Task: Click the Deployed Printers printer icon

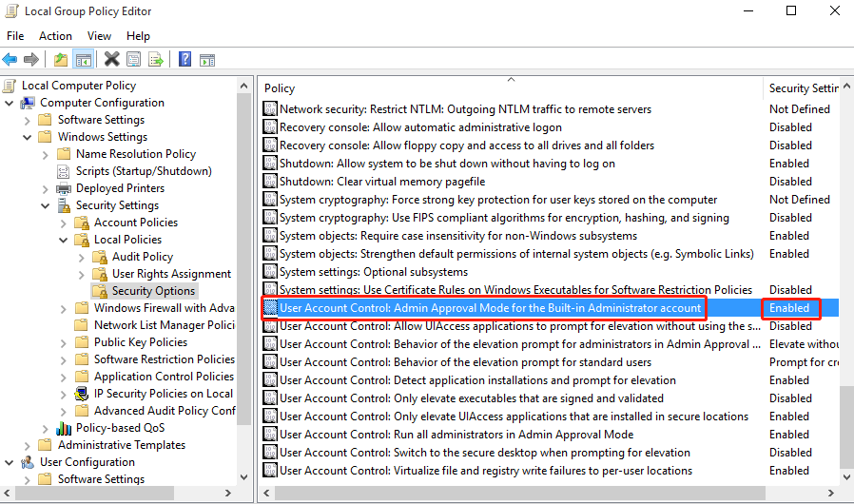Action: (64, 188)
